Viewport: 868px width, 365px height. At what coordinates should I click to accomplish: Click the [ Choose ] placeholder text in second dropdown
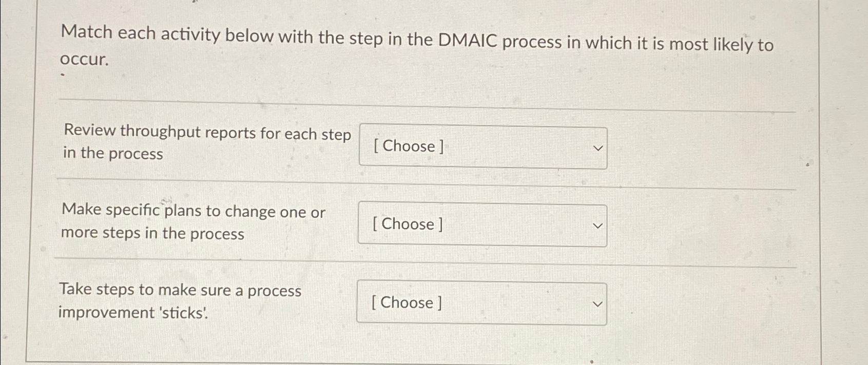[x=407, y=225]
